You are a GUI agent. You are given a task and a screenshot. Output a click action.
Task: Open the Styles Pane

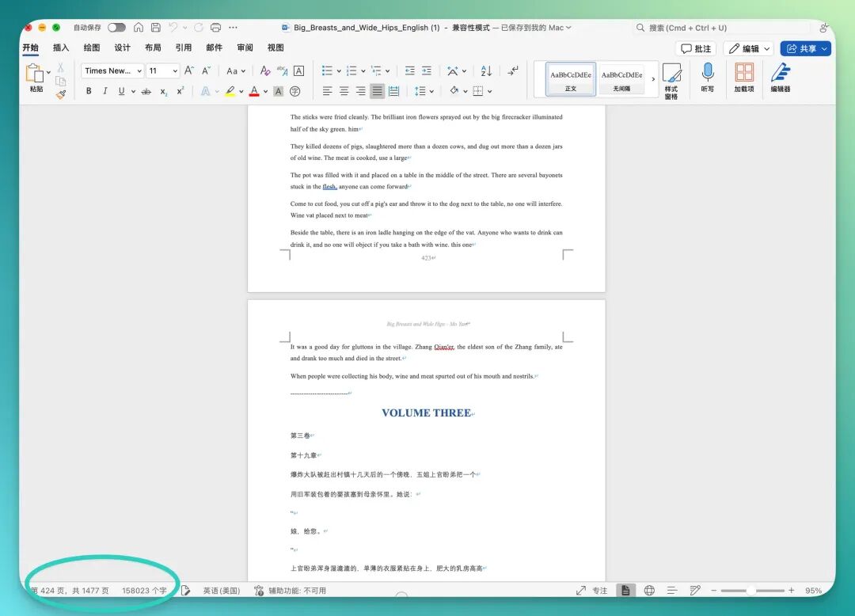(671, 81)
